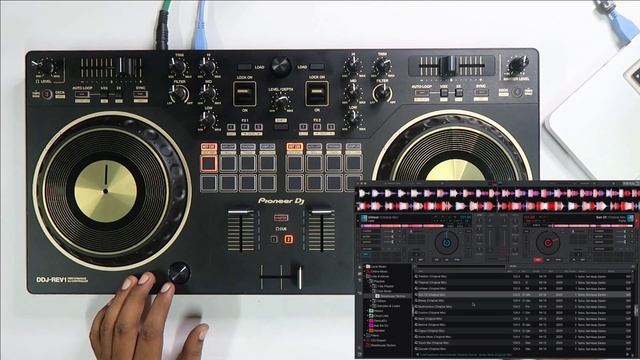Select Unheart (Original Mix) track row
Image resolution: width=640 pixels, height=360 pixels.
[522, 288]
